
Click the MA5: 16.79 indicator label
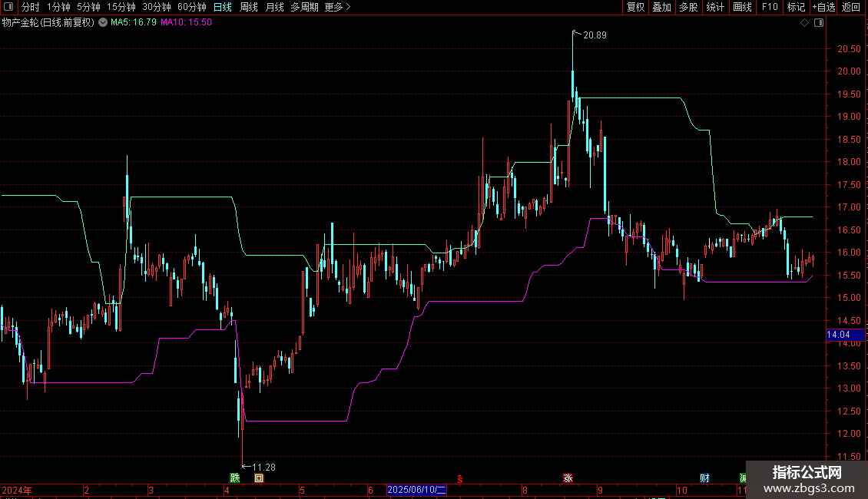point(134,22)
